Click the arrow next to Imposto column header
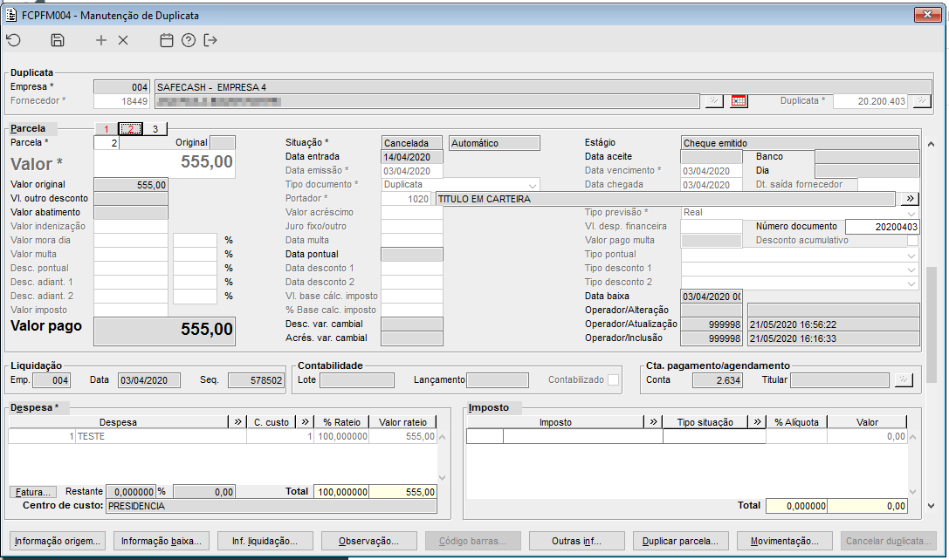The image size is (949, 560). click(653, 421)
